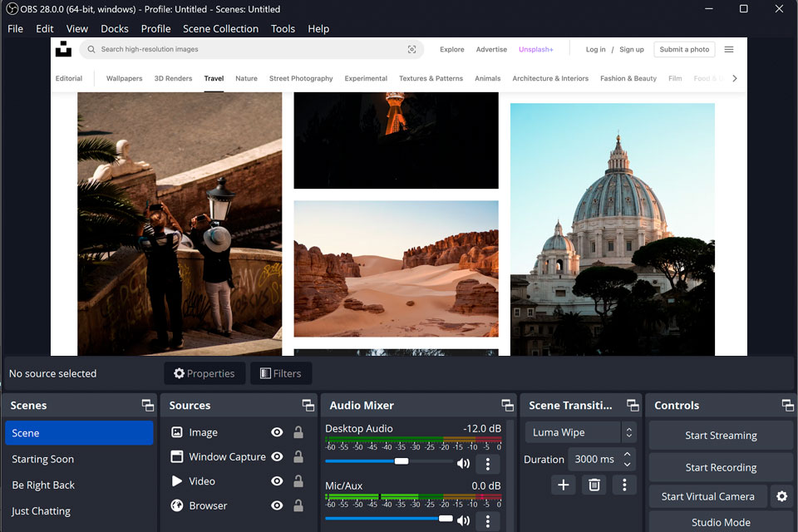Screen dimensions: 798x532
Task: Open Mic/Aux three-dot options
Action: [488, 521]
